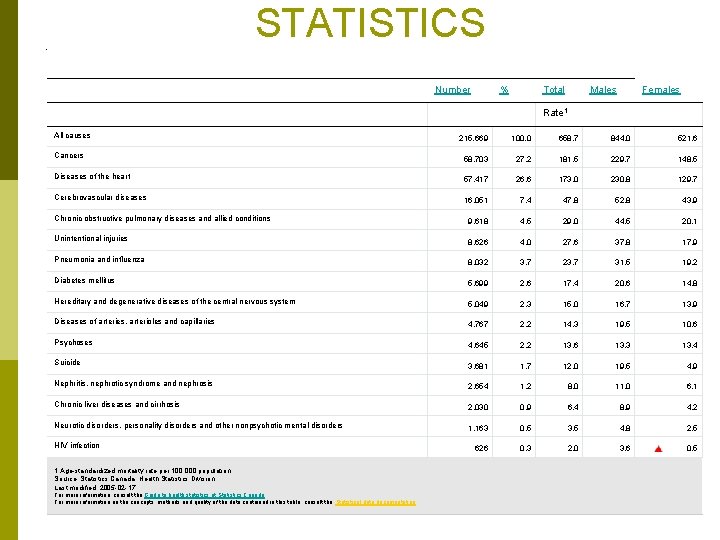The image size is (720, 540).
Task: Open the teal Statistics Canada footer link
Action: pos(204,495)
